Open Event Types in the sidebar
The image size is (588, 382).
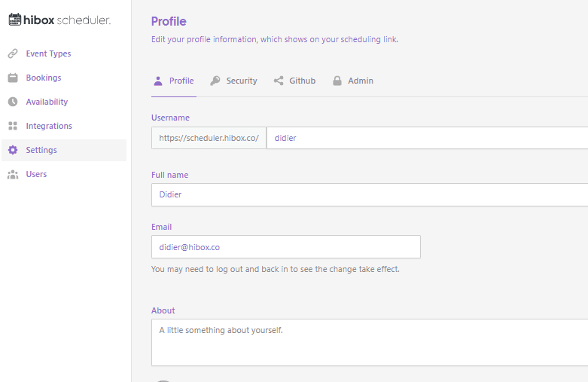coord(48,53)
